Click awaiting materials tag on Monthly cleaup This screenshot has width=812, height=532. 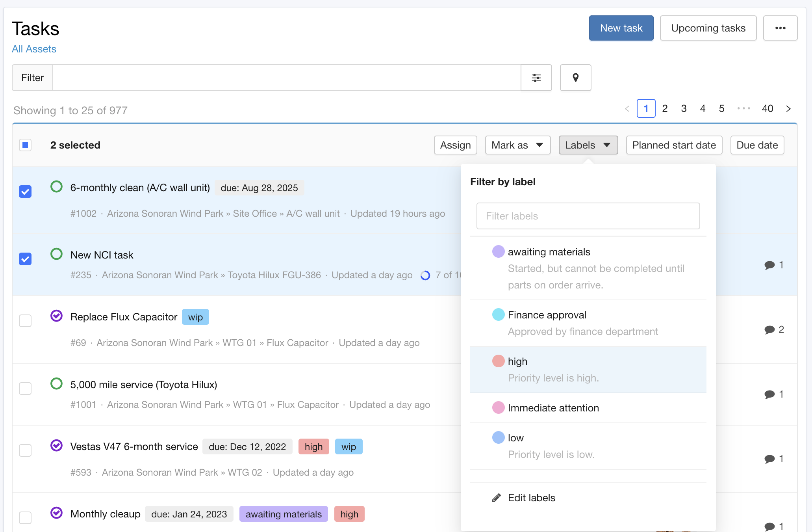284,514
